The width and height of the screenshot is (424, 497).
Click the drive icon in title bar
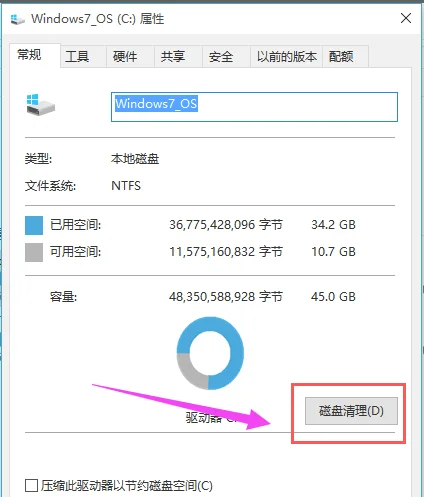coord(17,19)
